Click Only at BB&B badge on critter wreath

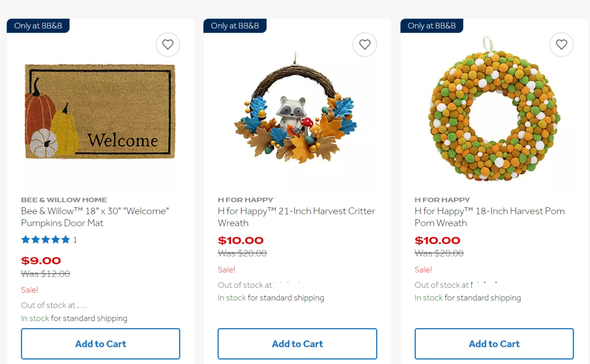pos(235,26)
